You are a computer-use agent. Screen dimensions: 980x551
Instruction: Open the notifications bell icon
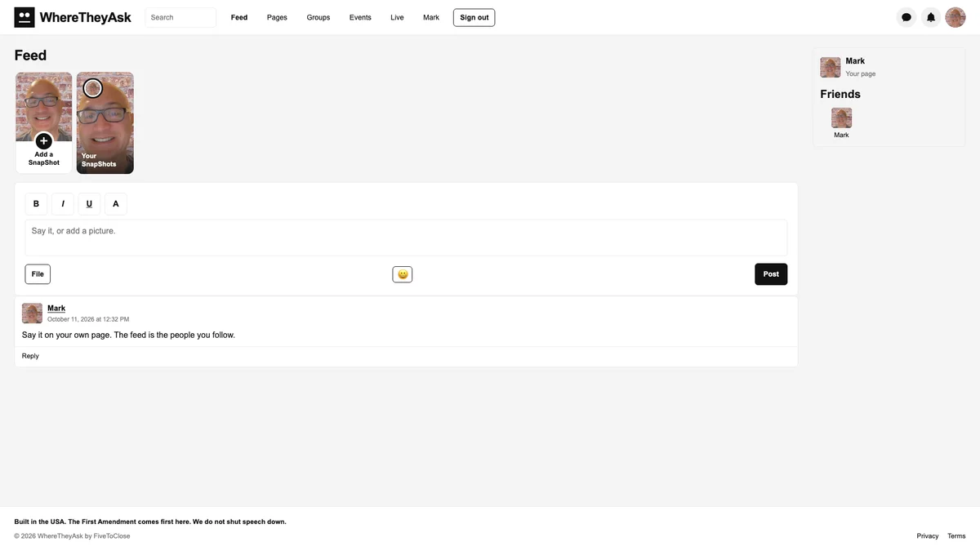(931, 17)
